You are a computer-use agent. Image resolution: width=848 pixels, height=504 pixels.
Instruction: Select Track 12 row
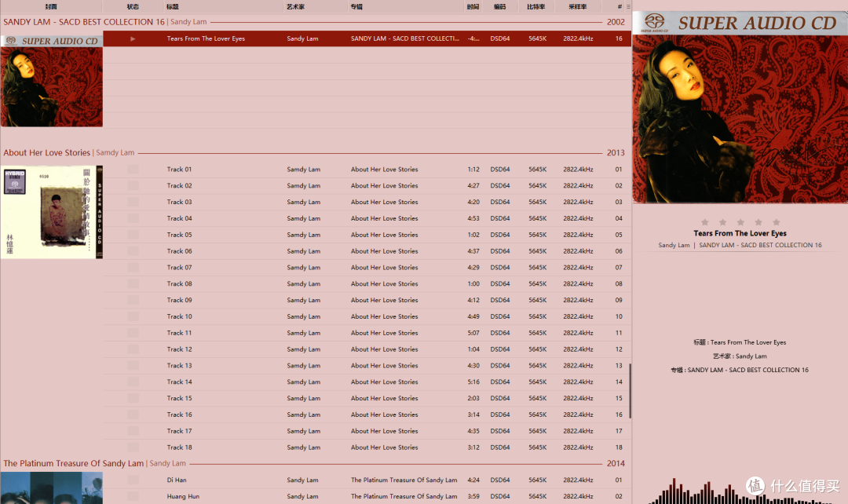367,349
